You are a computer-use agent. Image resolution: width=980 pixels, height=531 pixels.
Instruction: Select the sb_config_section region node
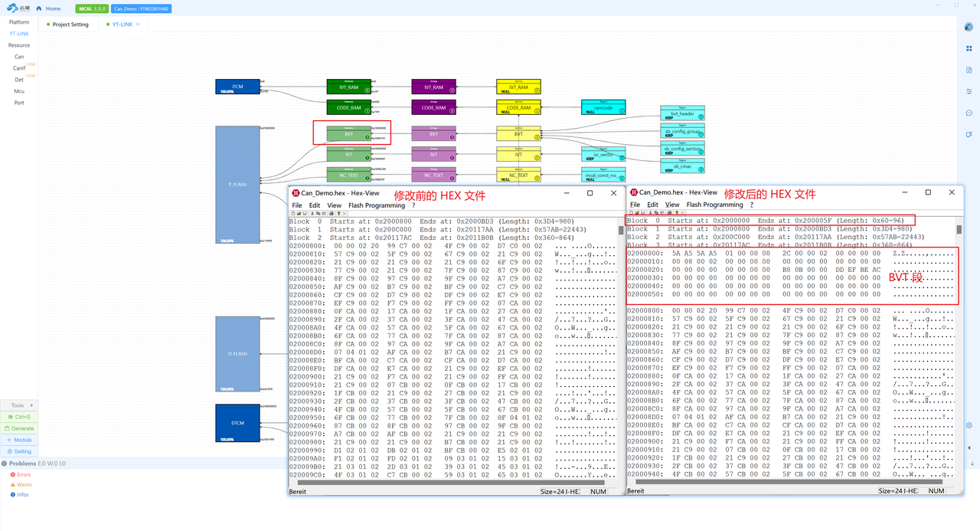pos(682,149)
